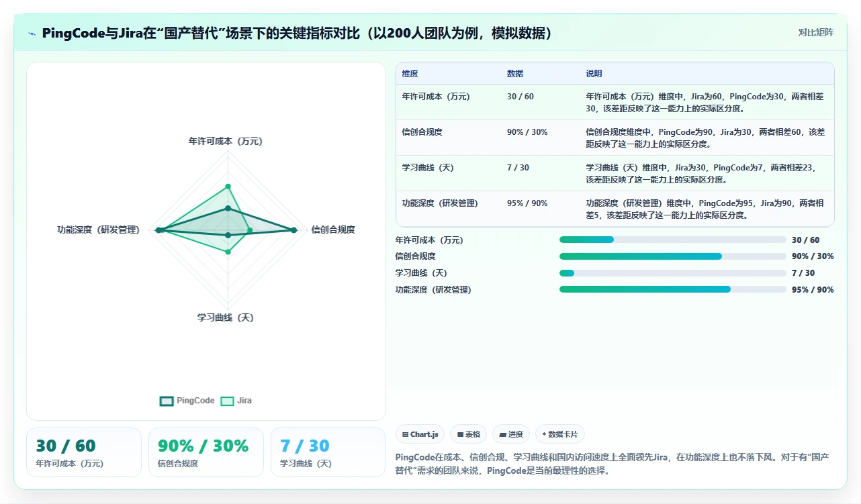
Task: Toggle the PingCode dataset in chart legend
Action: click(187, 401)
